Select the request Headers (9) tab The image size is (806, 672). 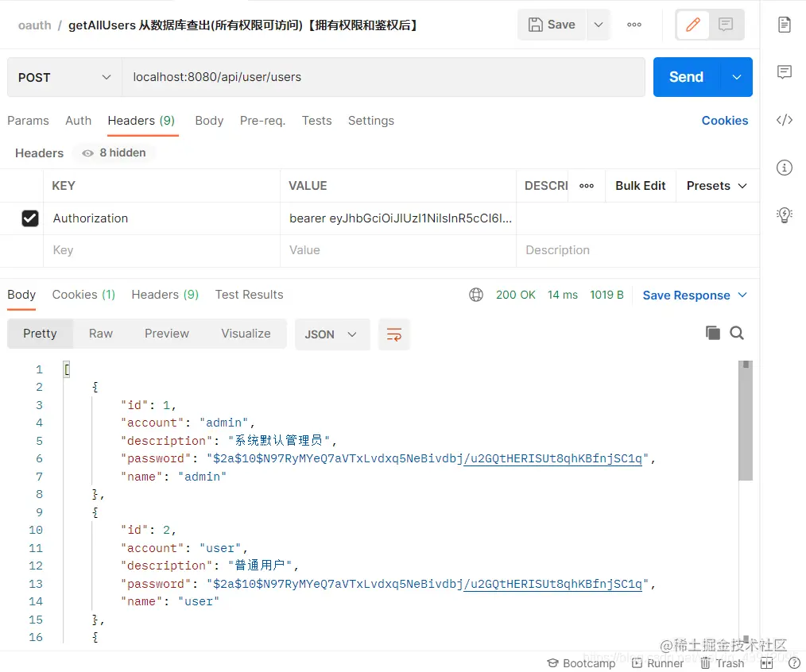point(141,121)
